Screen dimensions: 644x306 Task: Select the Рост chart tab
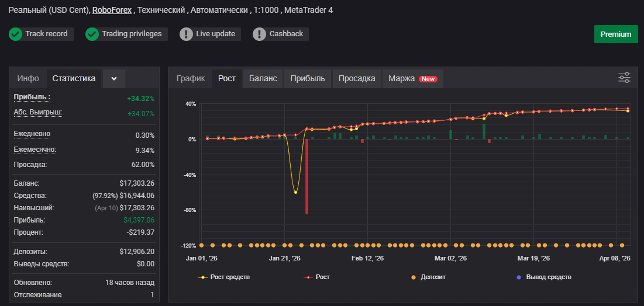pyautogui.click(x=227, y=79)
